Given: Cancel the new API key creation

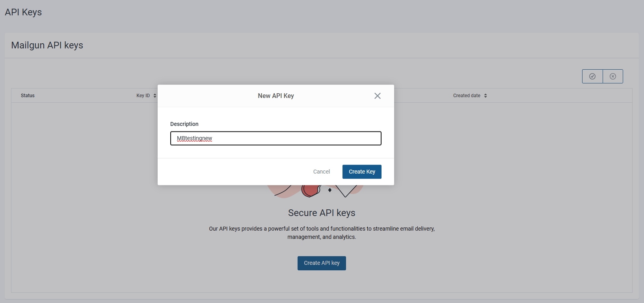Looking at the screenshot, I should coord(321,172).
